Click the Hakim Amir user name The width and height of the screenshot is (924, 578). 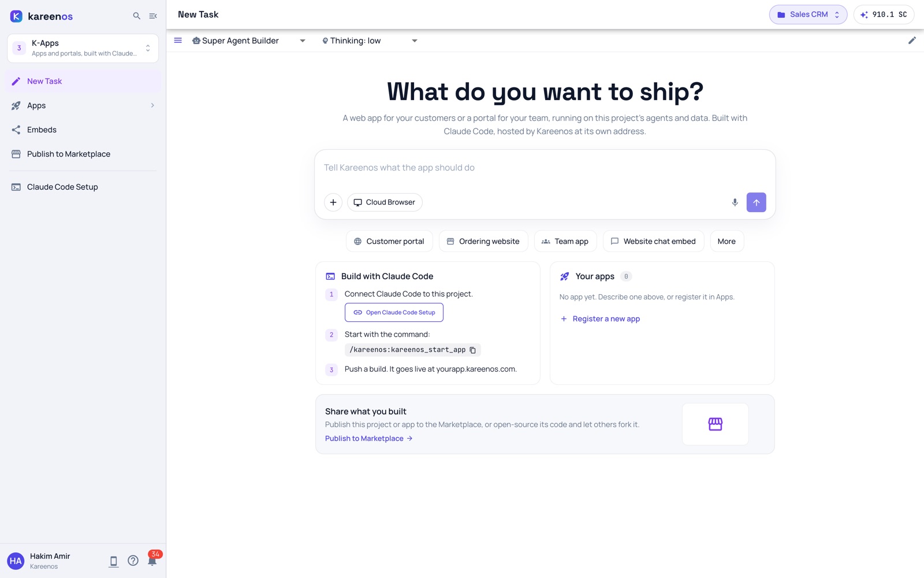coord(50,556)
